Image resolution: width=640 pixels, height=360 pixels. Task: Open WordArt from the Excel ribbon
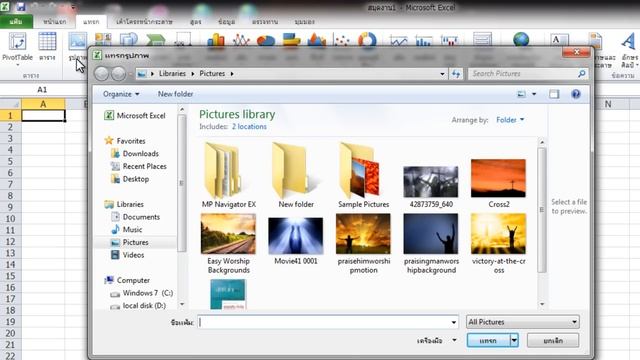point(629,49)
